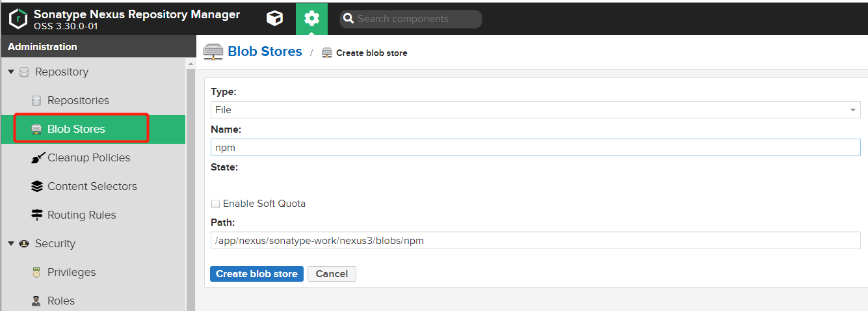Click the Create blob store button
This screenshot has height=311, width=868.
(x=257, y=274)
